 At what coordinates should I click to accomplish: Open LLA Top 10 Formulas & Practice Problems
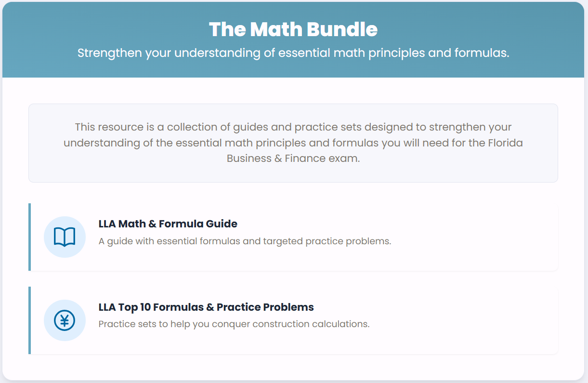point(206,307)
